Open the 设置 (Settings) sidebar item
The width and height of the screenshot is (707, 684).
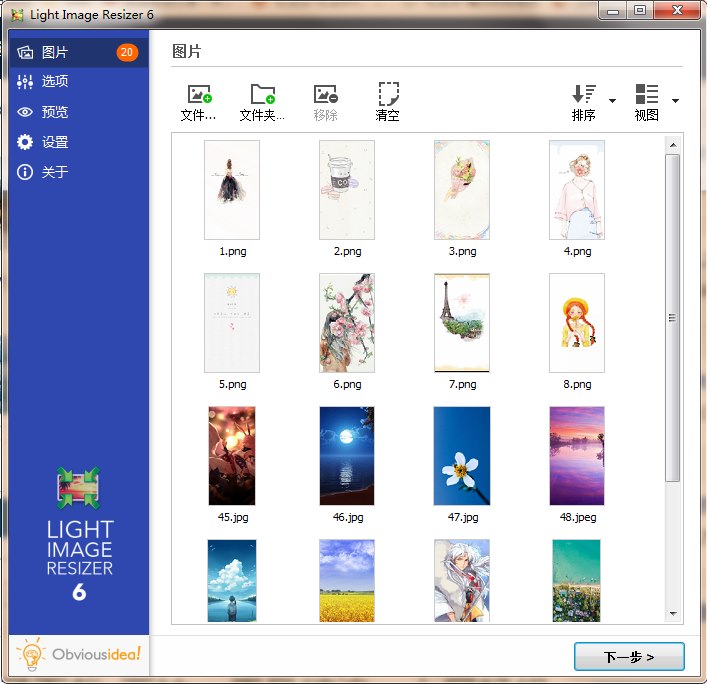coord(55,142)
